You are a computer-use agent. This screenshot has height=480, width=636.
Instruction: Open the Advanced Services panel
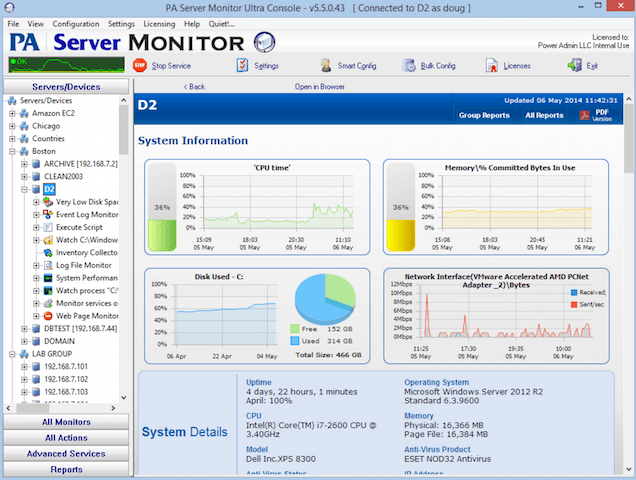(66, 454)
